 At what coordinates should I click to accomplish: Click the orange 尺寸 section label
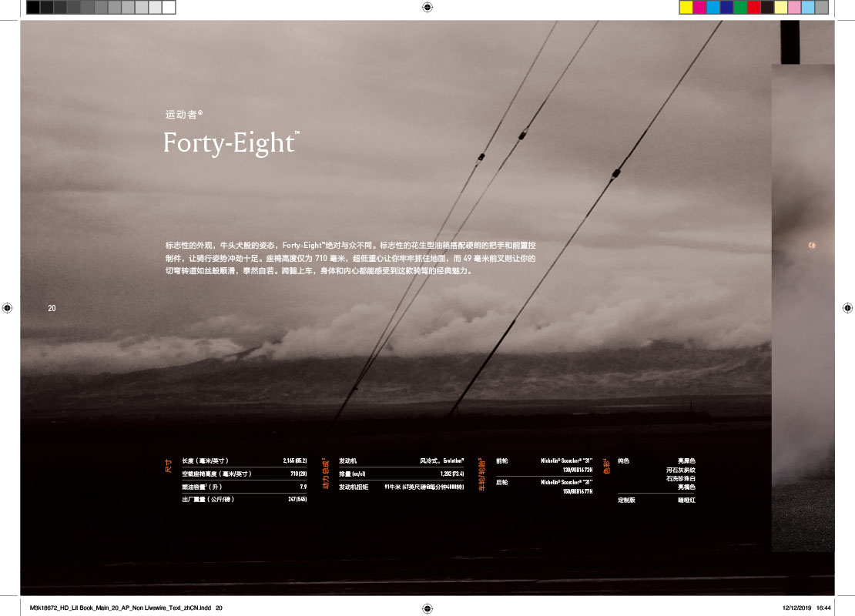point(169,466)
